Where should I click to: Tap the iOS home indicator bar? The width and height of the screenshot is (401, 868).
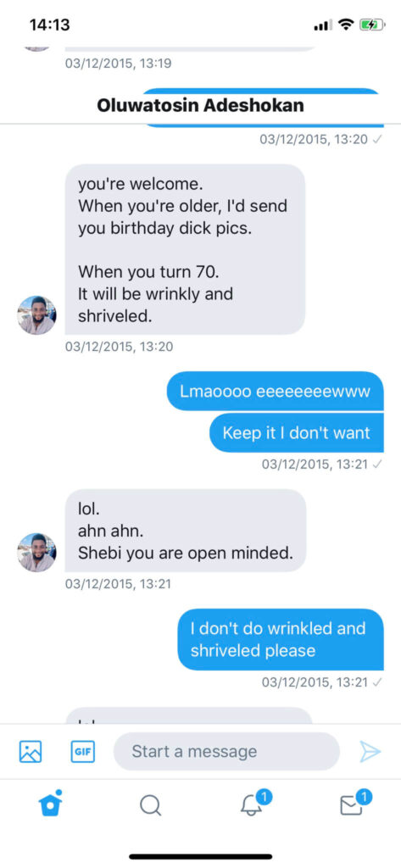tap(200, 856)
